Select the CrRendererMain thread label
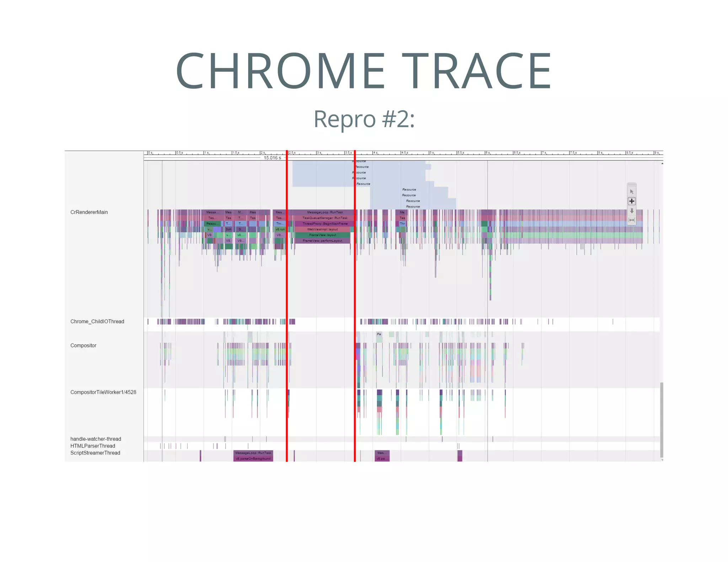This screenshot has width=728, height=562. [x=89, y=212]
